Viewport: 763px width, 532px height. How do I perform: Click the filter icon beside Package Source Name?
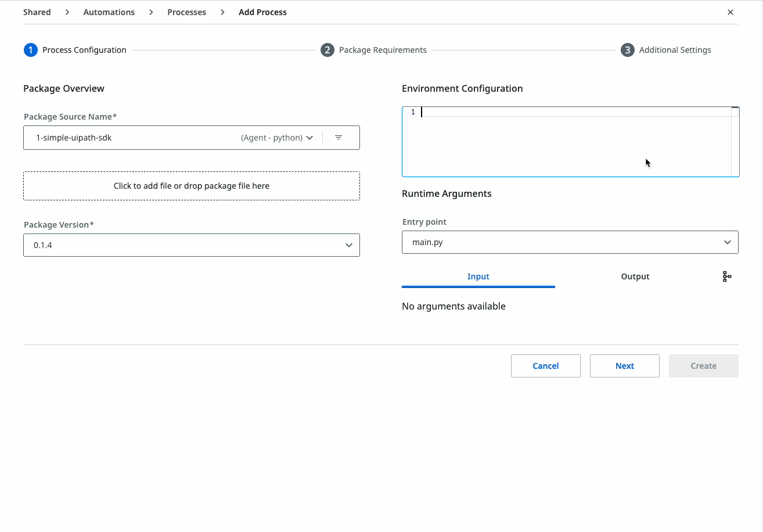tap(339, 138)
